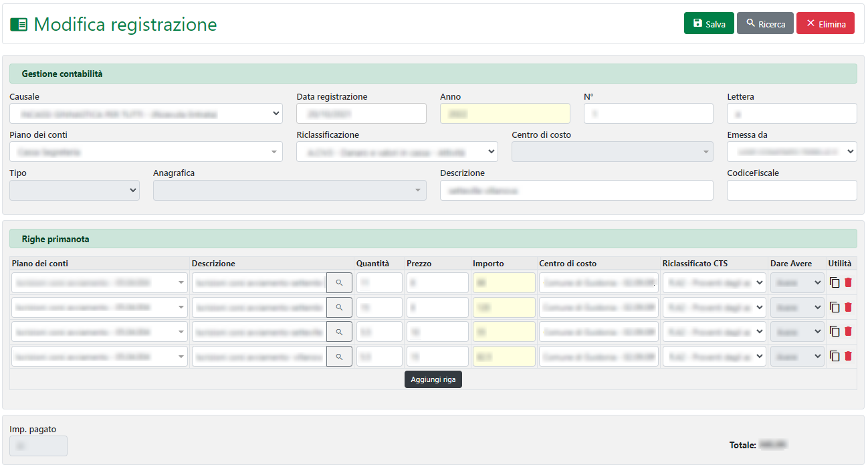Click the red Elimina button
This screenshot has height=467, width=868.
point(825,23)
